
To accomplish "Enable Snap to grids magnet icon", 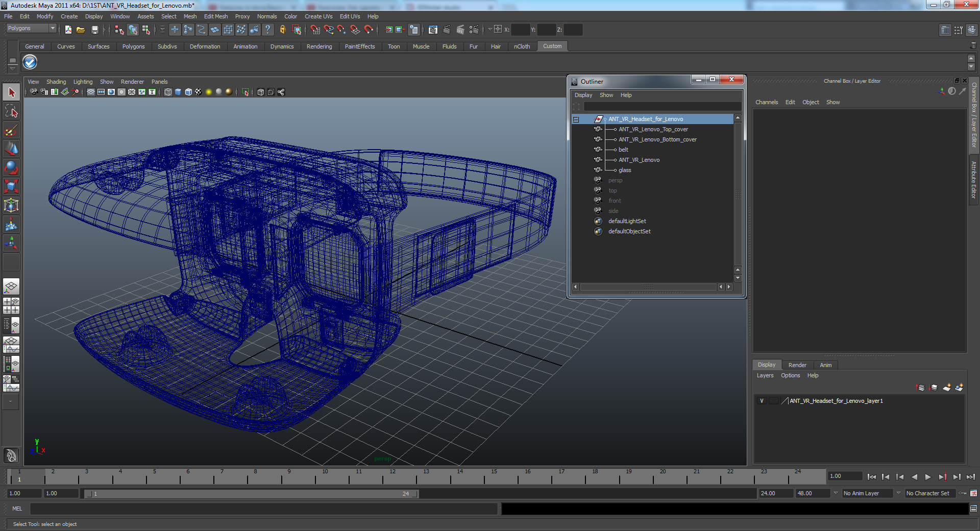I will point(315,30).
